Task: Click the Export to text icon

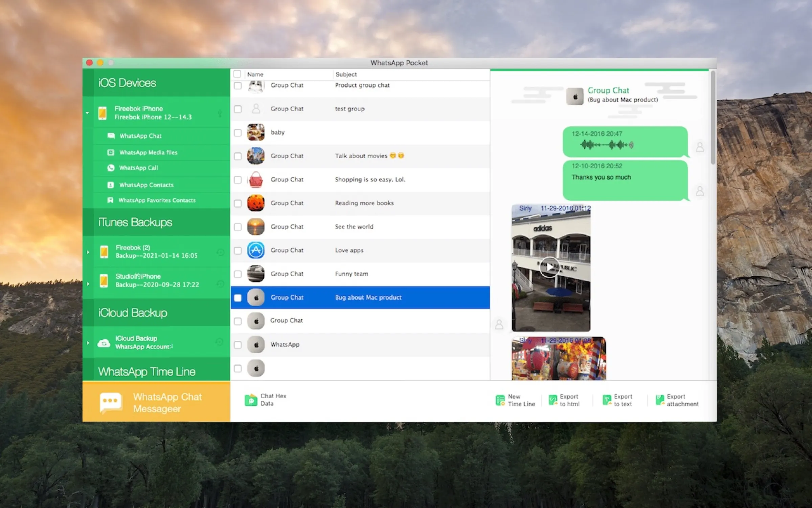Action: pyautogui.click(x=607, y=400)
